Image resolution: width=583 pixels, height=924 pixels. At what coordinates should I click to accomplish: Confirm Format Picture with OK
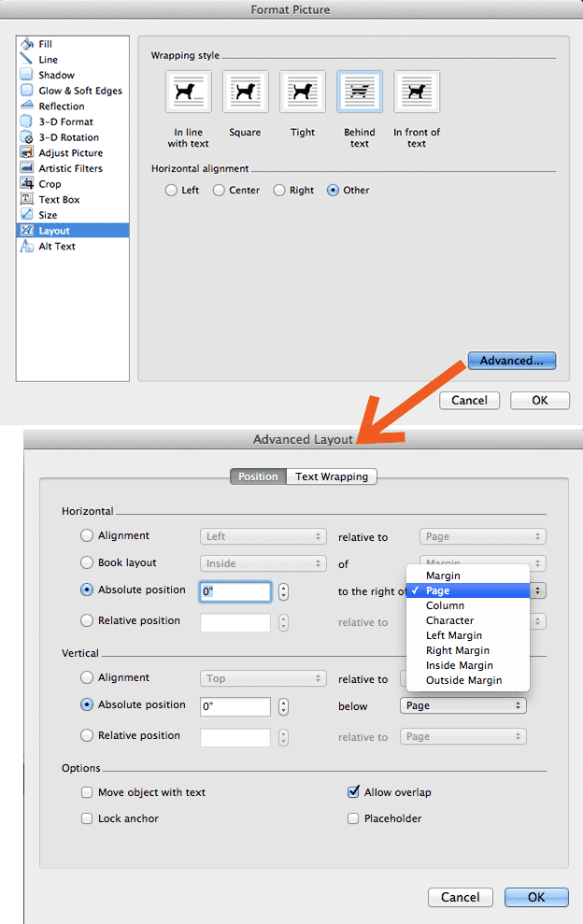pyautogui.click(x=540, y=400)
